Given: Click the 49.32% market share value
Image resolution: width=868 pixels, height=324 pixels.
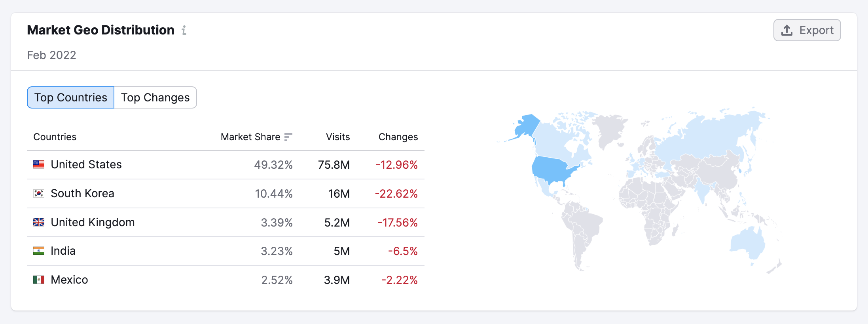Looking at the screenshot, I should pos(273,165).
